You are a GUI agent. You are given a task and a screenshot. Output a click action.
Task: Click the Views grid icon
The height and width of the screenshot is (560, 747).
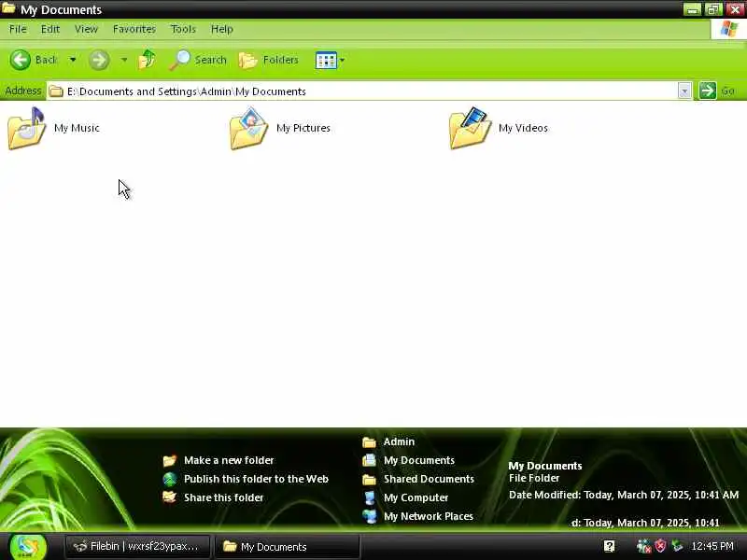326,61
